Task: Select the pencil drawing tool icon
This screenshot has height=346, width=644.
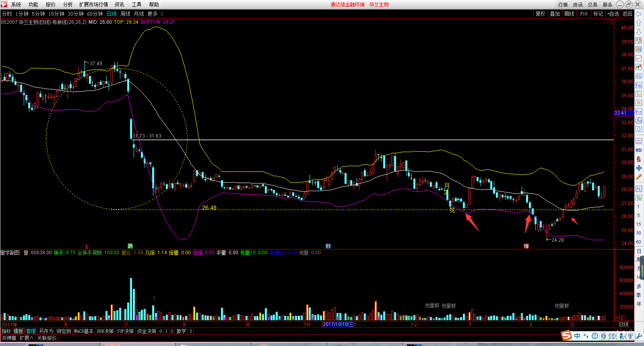Action: pyautogui.click(x=639, y=177)
